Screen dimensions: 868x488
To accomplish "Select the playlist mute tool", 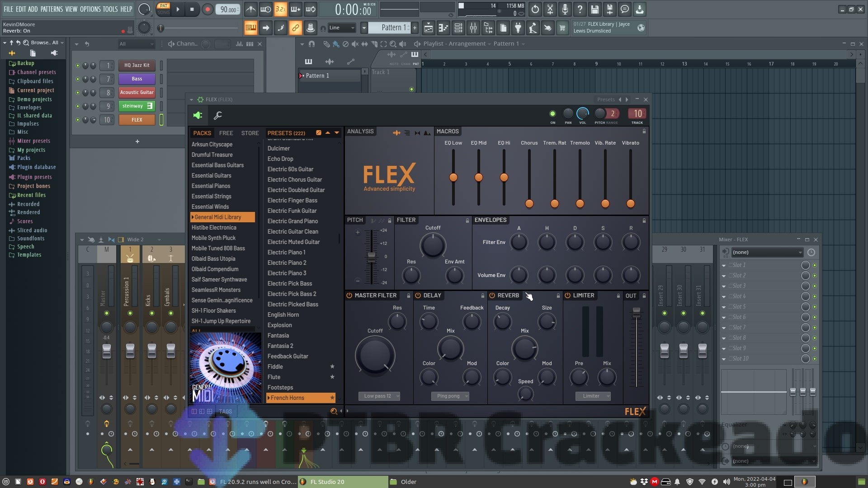I will pos(355,44).
